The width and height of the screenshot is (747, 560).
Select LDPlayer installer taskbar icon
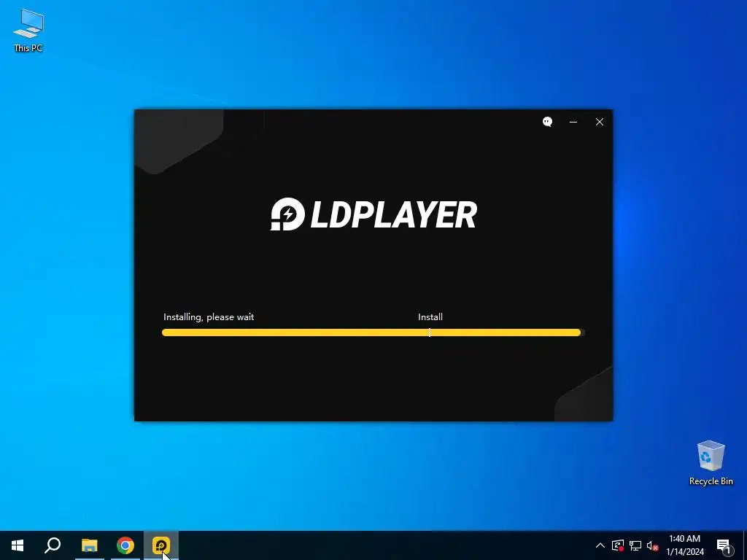point(161,545)
